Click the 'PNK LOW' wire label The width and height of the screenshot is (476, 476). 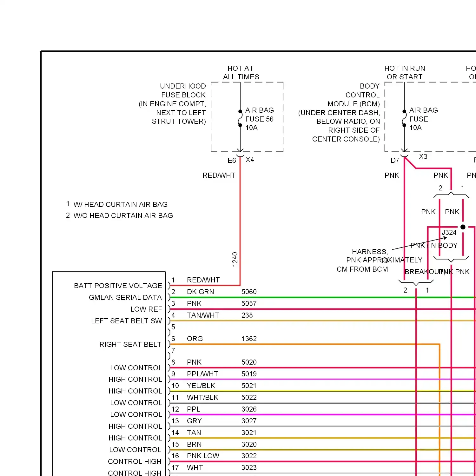pyautogui.click(x=203, y=456)
